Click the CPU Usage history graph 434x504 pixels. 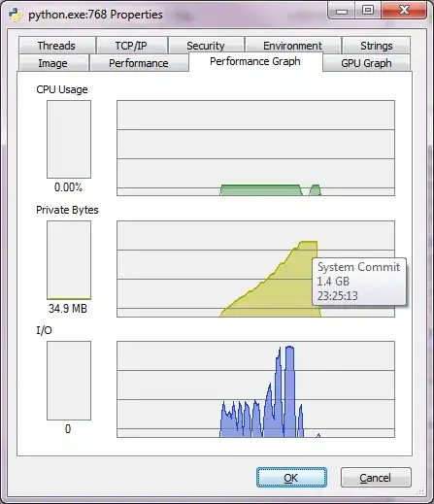255,148
